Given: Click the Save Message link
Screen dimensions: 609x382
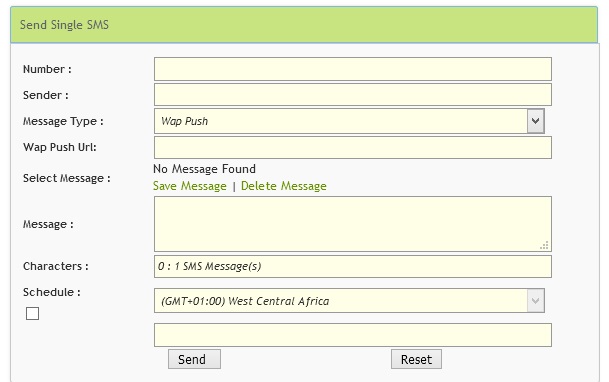Looking at the screenshot, I should coord(190,186).
